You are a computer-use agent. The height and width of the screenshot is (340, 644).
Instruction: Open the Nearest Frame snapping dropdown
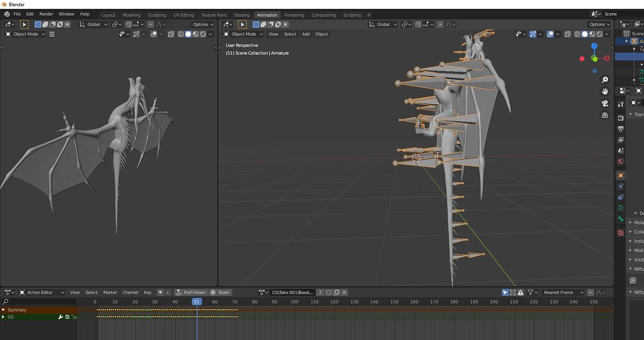click(563, 292)
